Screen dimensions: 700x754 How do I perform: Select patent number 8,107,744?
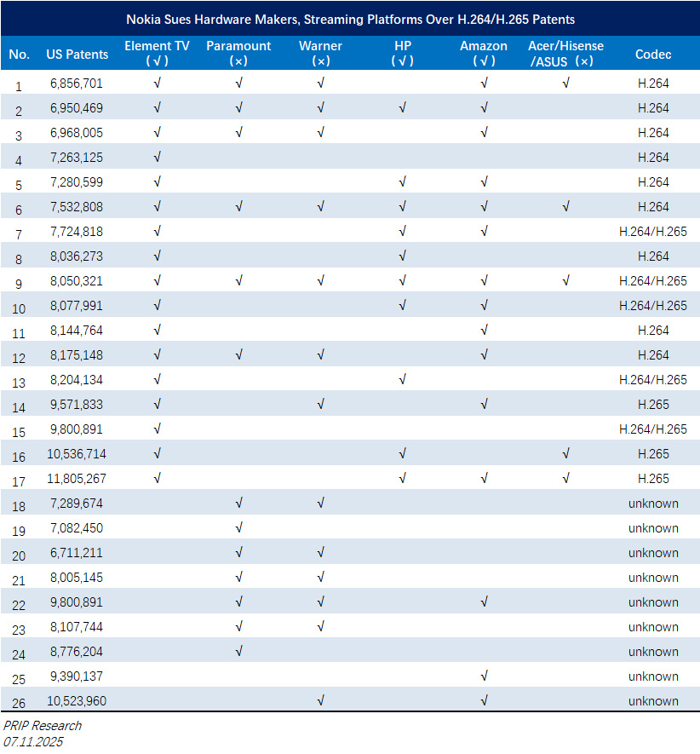[x=77, y=627]
